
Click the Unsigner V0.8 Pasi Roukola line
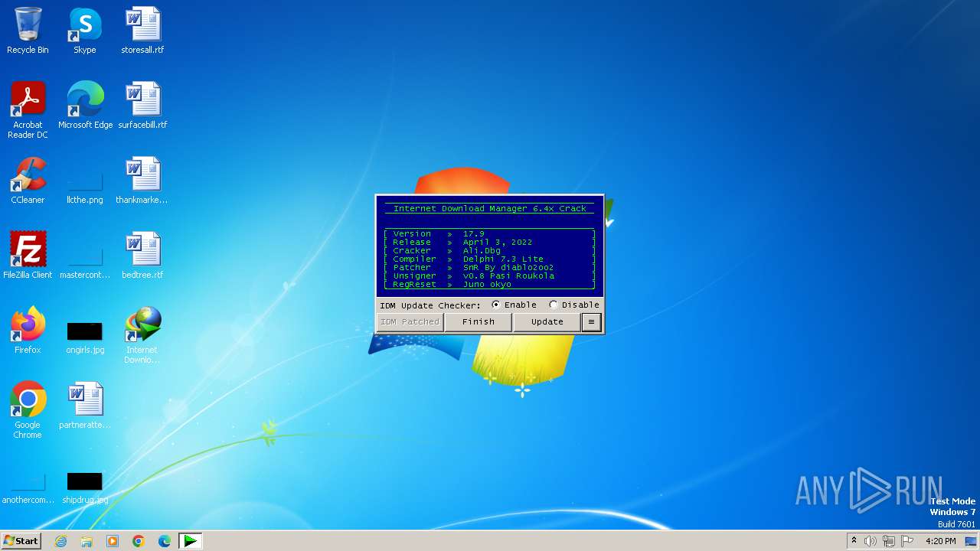click(x=490, y=275)
